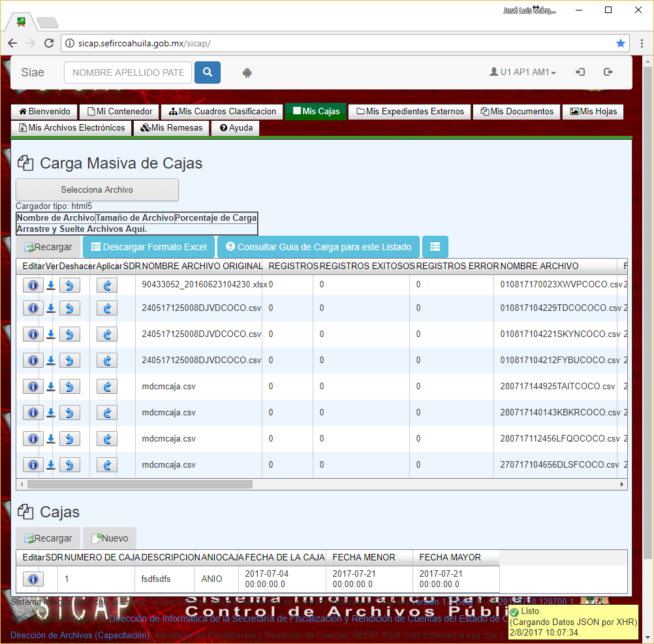The image size is (654, 644).
Task: Open the U1 AP1 AM1 user dropdown
Action: 523,72
